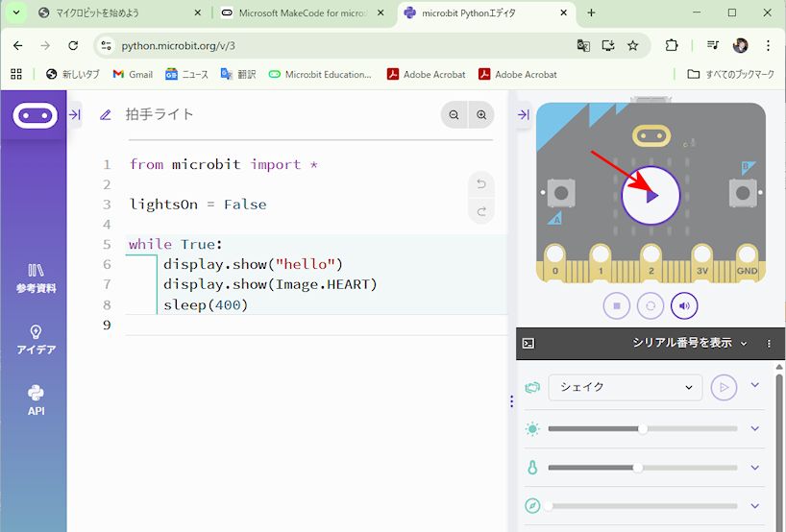Viewport: 786px width, 532px height.
Task: Expand the gesture section chevron
Action: [x=754, y=386]
